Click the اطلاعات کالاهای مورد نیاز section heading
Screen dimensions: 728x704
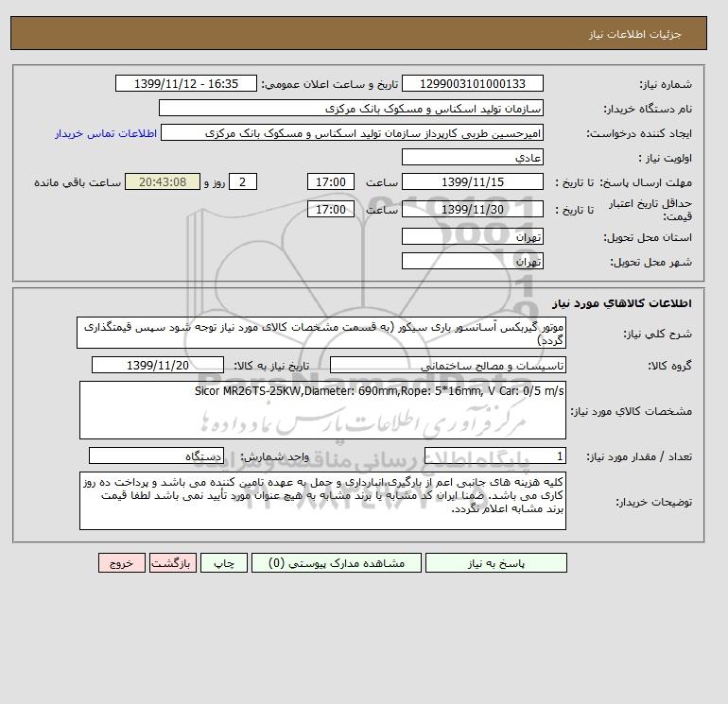(622, 303)
